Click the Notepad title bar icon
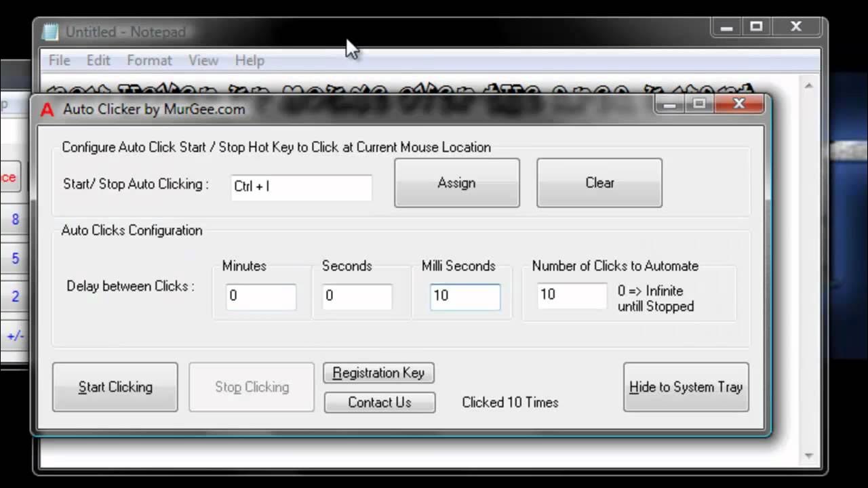This screenshot has height=488, width=868. (50, 32)
